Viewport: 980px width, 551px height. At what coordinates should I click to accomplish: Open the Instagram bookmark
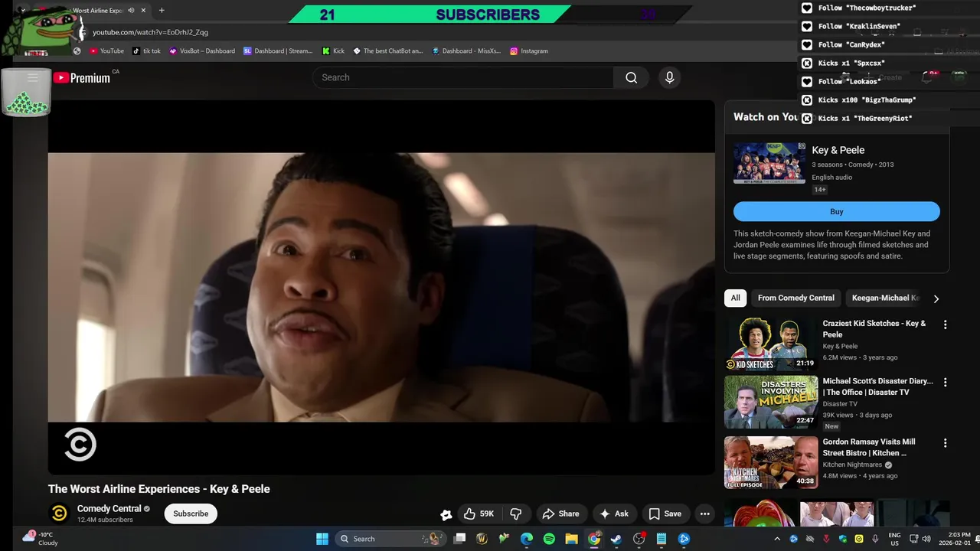(529, 51)
